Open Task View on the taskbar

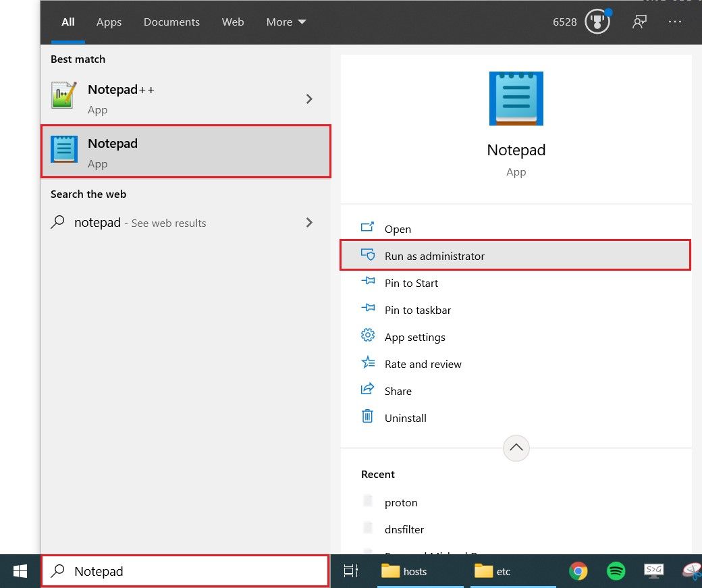350,571
